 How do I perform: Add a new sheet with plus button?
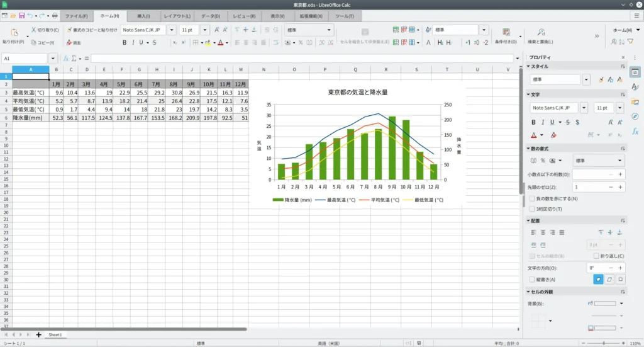point(38,334)
